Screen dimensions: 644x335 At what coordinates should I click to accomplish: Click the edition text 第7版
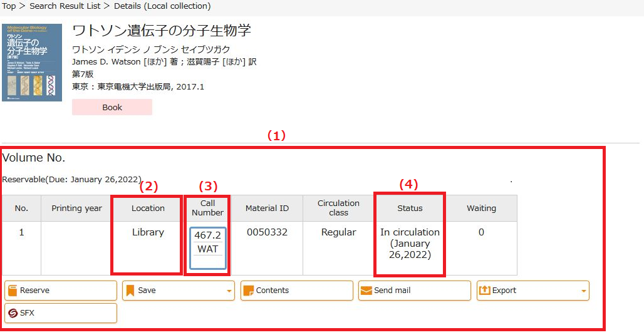point(83,74)
